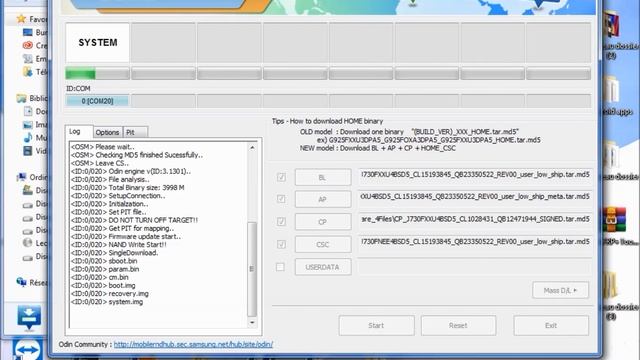Open the Musique note icon in sidebar
This screenshot has width=640, height=360.
click(28, 138)
